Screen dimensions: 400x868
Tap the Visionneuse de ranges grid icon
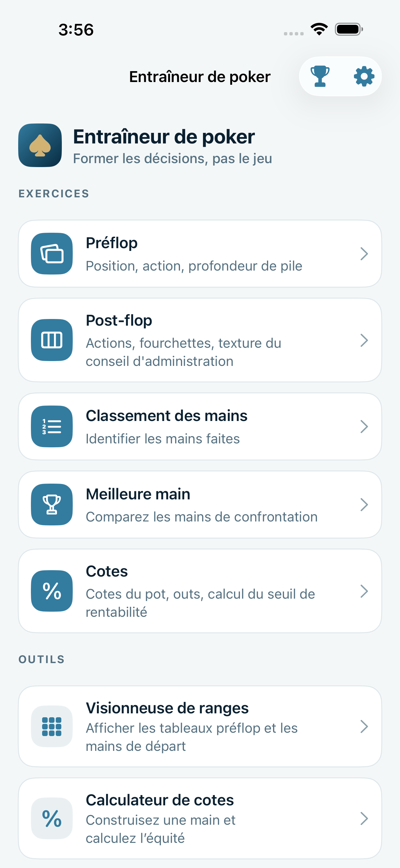coord(52,726)
